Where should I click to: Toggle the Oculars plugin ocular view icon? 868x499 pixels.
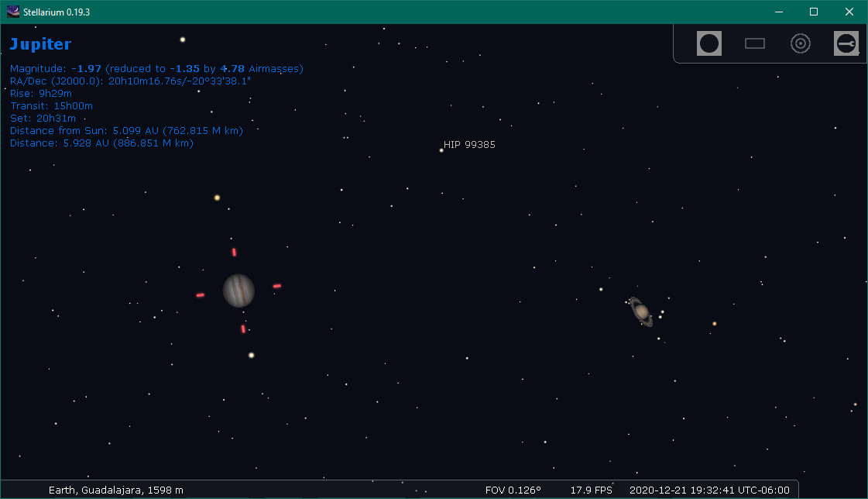coord(709,43)
